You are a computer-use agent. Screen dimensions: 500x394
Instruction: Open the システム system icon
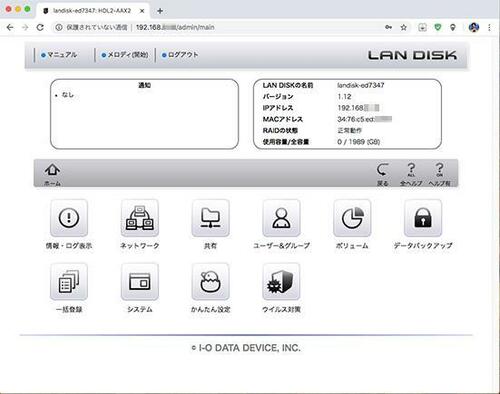(x=140, y=282)
